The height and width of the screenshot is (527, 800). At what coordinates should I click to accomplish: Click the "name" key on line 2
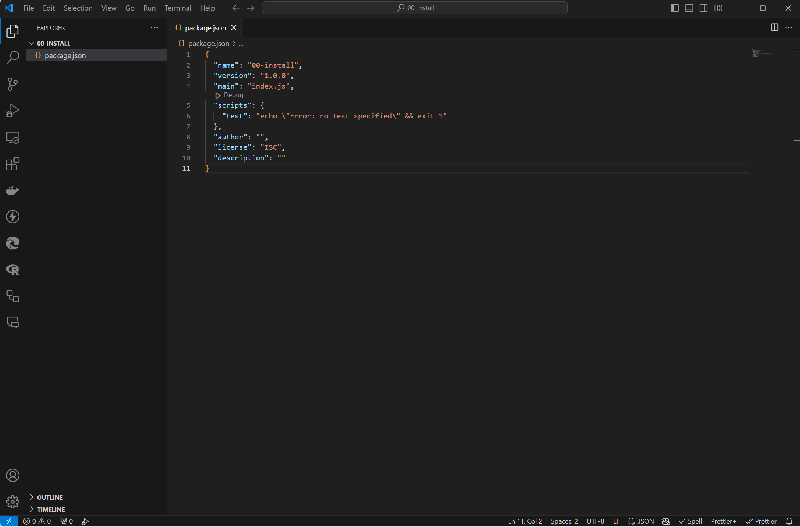pos(225,65)
